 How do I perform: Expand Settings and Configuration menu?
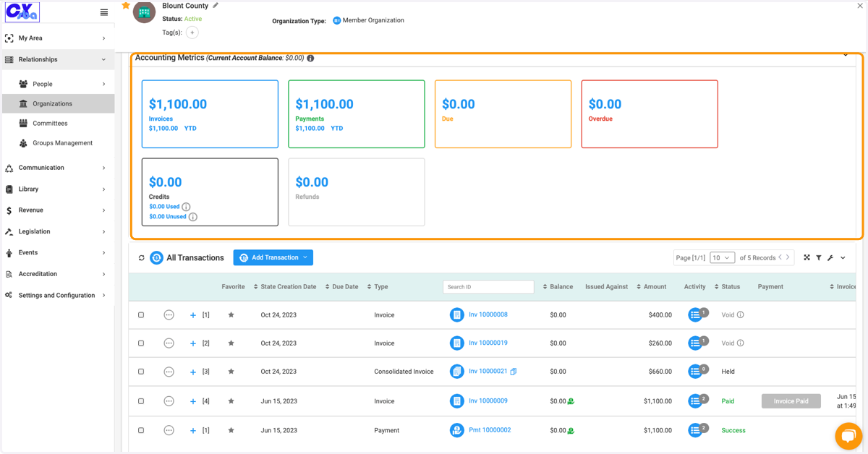(x=57, y=296)
